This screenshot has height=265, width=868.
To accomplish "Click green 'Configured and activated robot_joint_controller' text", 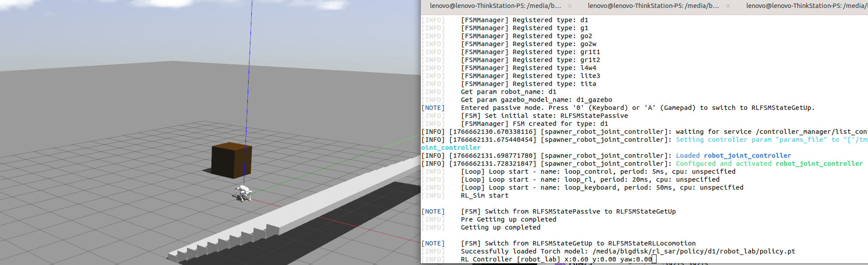I will 769,164.
